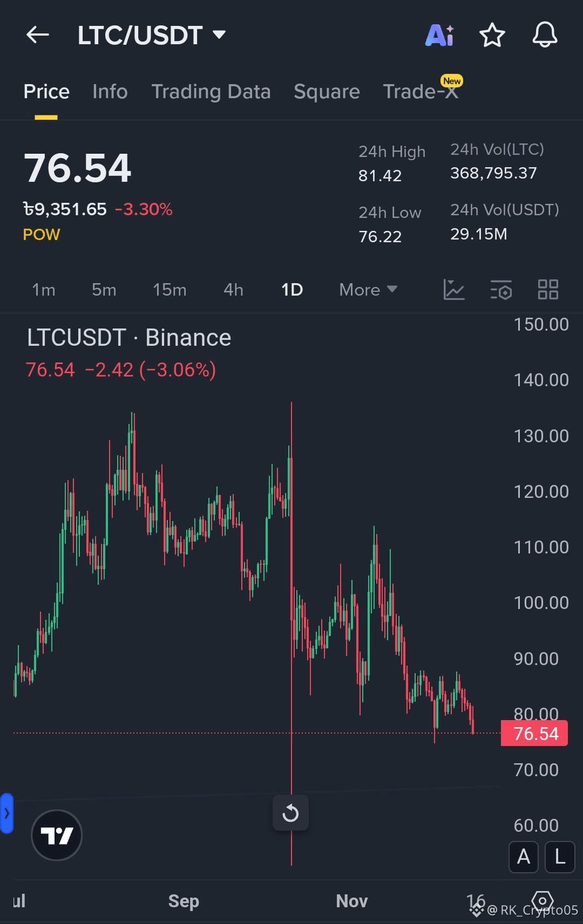583x924 pixels.
Task: Open chart settings list-gear icon
Action: pyautogui.click(x=501, y=290)
